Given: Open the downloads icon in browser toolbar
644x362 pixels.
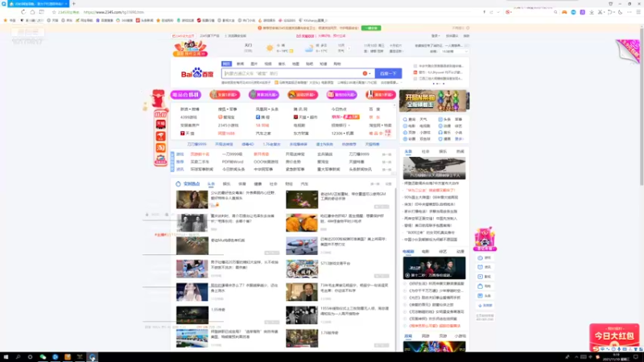Looking at the screenshot, I should pos(592,12).
